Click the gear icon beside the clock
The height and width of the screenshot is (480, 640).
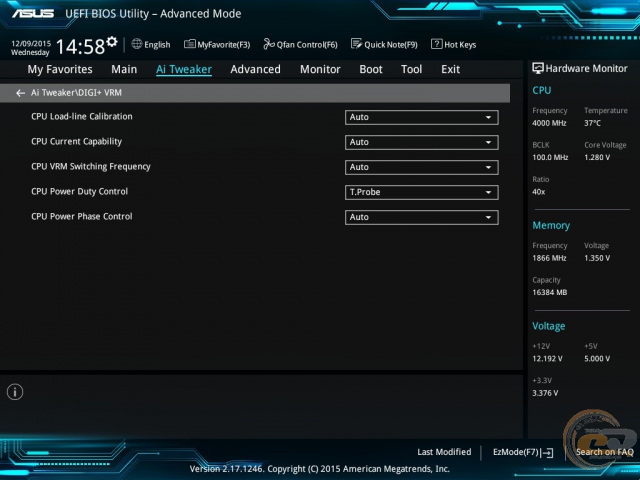coord(112,41)
